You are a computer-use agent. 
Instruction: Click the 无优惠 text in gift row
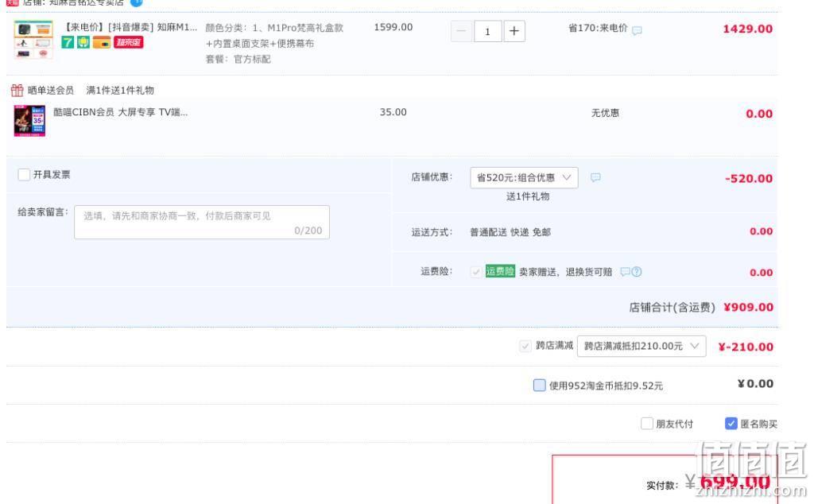[605, 113]
